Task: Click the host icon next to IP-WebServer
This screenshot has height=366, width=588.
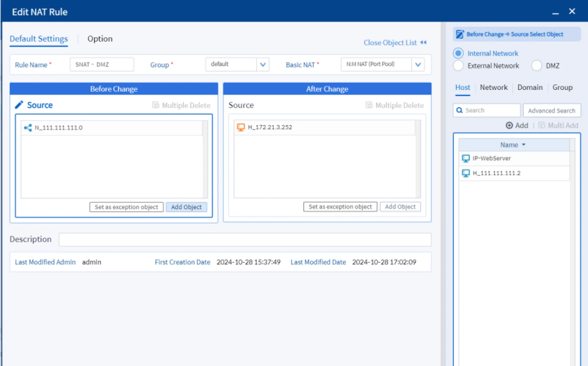Action: (466, 158)
